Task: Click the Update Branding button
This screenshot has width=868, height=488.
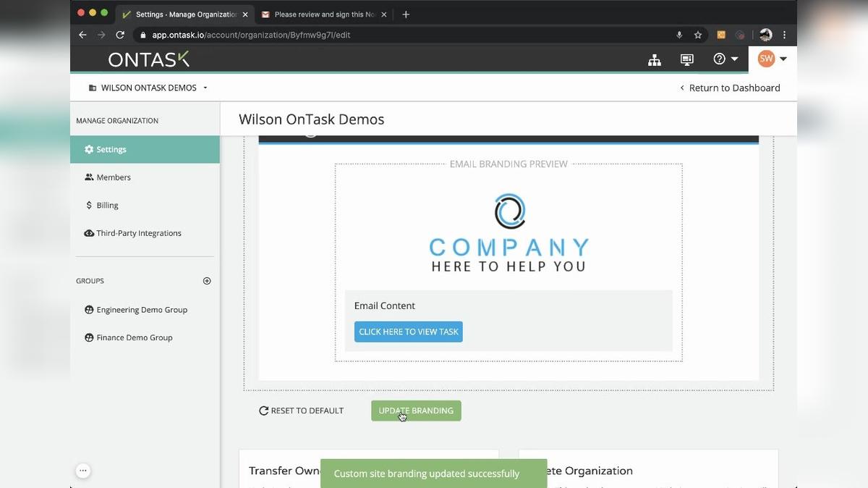Action: pyautogui.click(x=416, y=411)
